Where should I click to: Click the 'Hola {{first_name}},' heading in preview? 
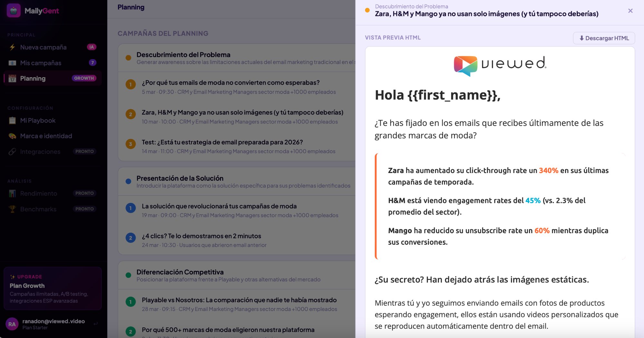(x=438, y=95)
